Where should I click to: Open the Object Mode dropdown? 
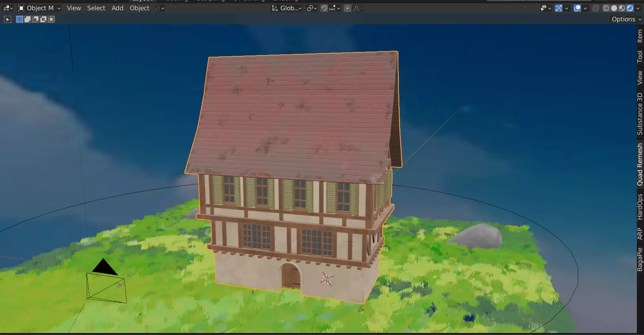(x=39, y=8)
